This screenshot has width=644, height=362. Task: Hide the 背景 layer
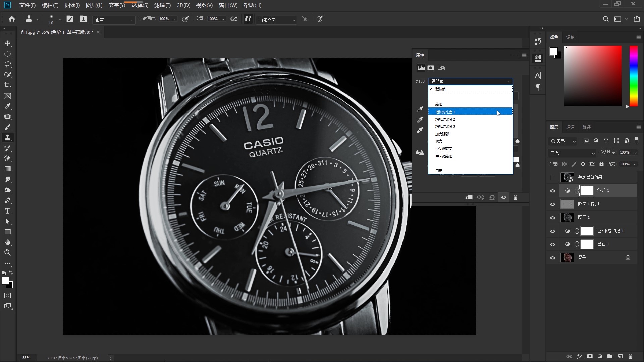tap(552, 258)
